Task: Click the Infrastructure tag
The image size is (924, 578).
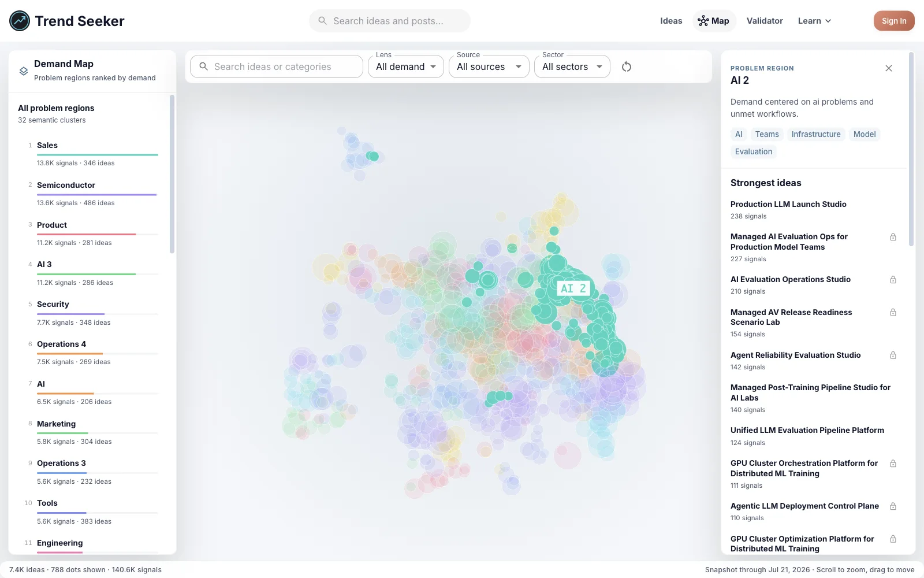Action: (x=816, y=134)
